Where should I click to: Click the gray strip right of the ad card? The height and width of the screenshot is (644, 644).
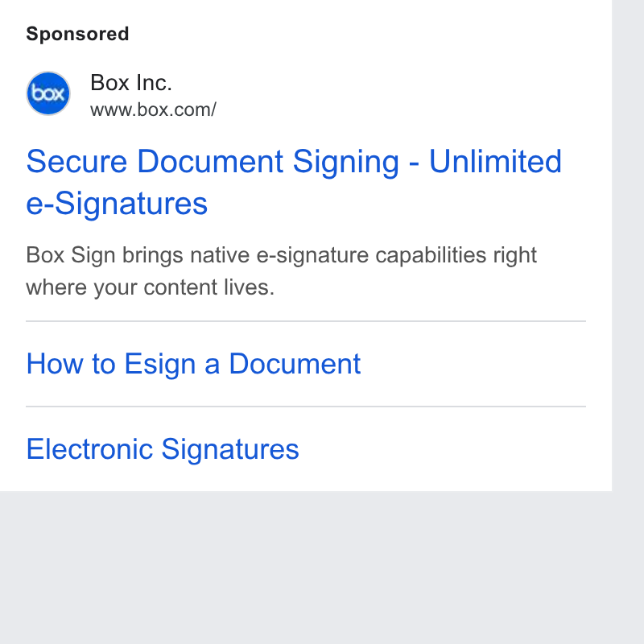628,246
